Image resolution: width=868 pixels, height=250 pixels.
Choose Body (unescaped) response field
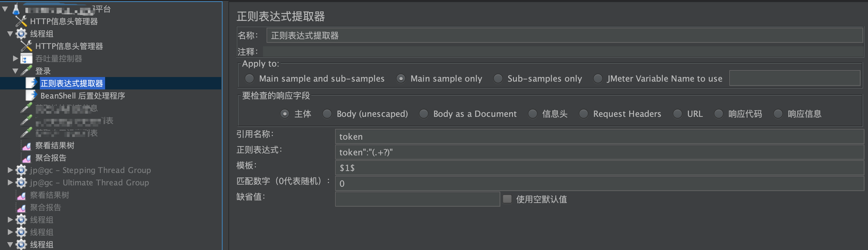[327, 114]
